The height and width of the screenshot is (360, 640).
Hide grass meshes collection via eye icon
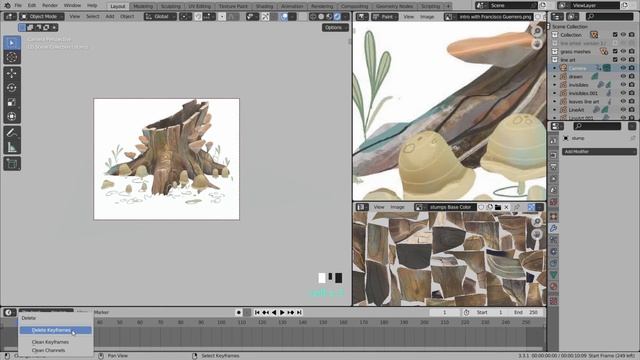(x=623, y=51)
